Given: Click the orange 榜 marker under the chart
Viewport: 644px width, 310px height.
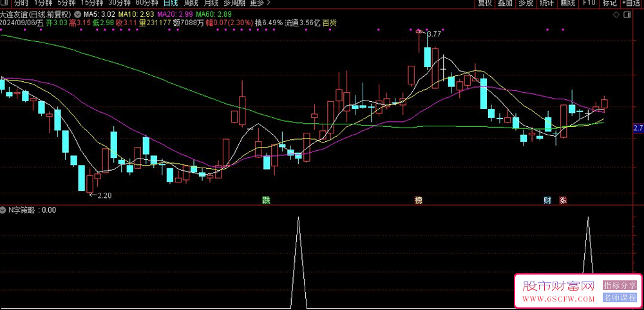Looking at the screenshot, I should (418, 200).
